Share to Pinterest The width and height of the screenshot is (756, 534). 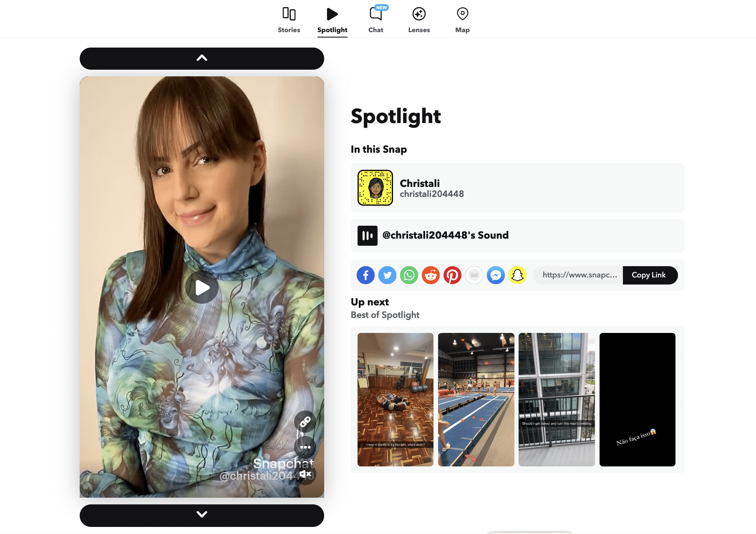click(x=453, y=275)
